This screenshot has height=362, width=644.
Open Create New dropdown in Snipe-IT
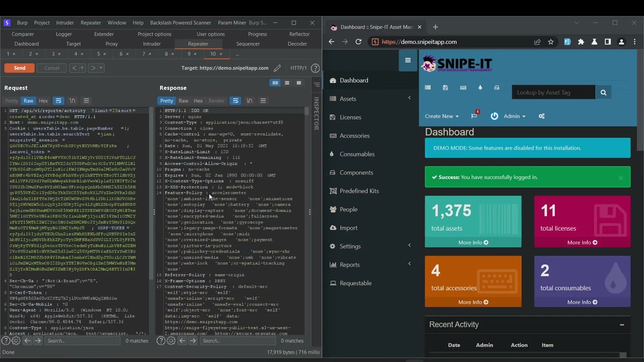[x=442, y=116]
